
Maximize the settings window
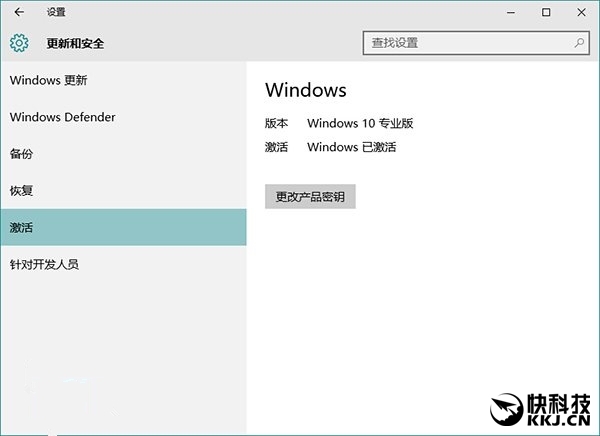pyautogui.click(x=546, y=13)
